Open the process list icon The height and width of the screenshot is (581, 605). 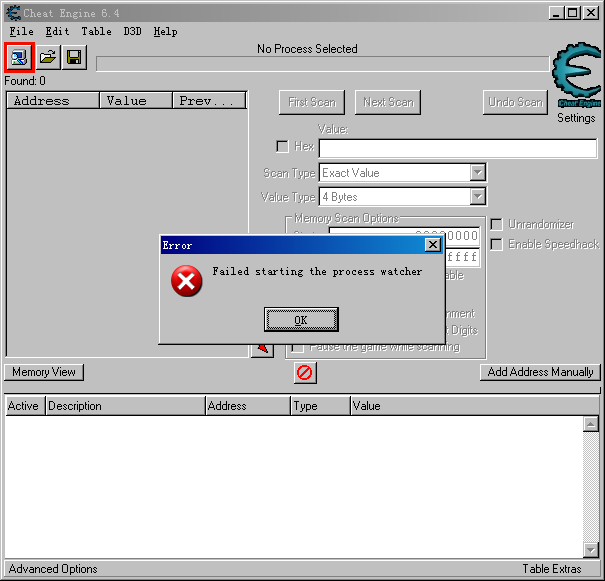(19, 58)
